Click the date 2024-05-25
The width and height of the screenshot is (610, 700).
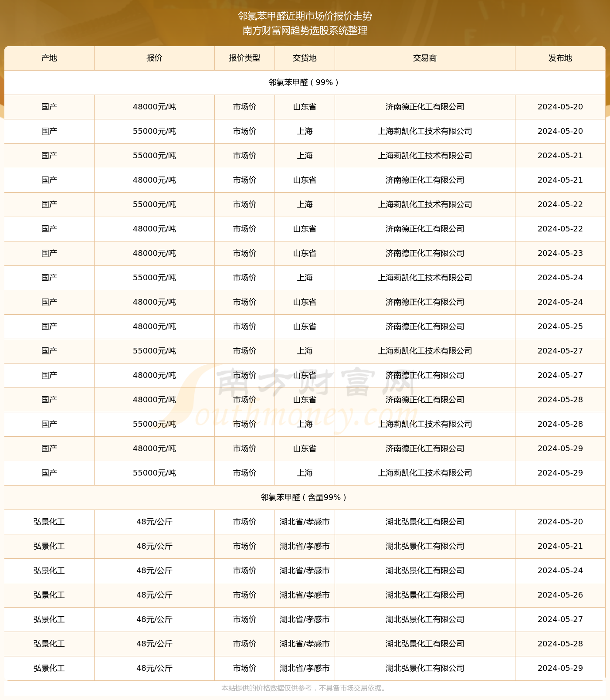tap(560, 326)
